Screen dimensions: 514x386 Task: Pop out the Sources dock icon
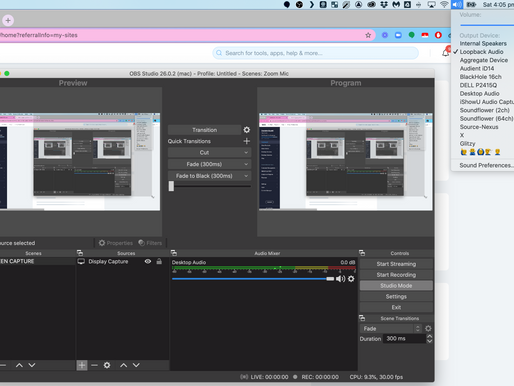[80, 253]
